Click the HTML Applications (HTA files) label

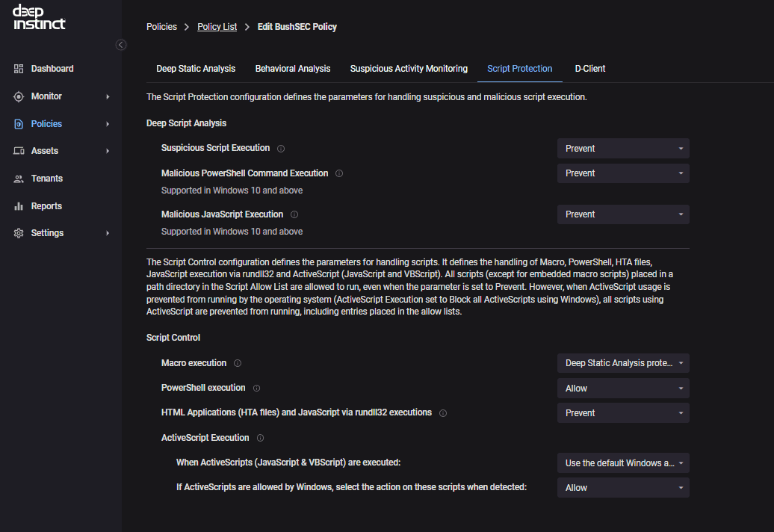click(297, 412)
